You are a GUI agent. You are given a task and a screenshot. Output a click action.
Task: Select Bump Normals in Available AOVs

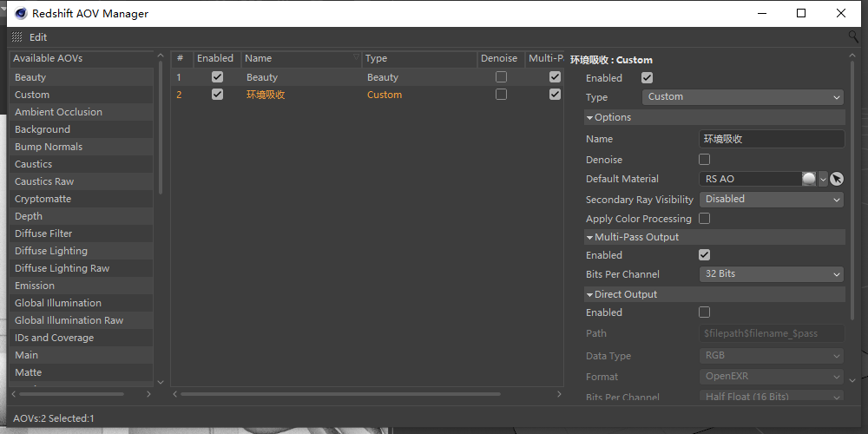[82, 147]
